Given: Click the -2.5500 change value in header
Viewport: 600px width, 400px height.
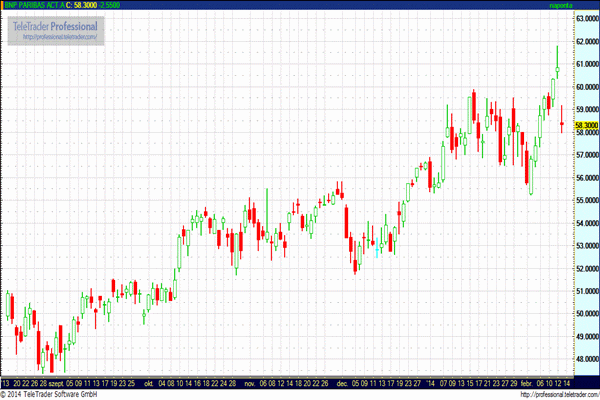Looking at the screenshot, I should pos(109,5).
